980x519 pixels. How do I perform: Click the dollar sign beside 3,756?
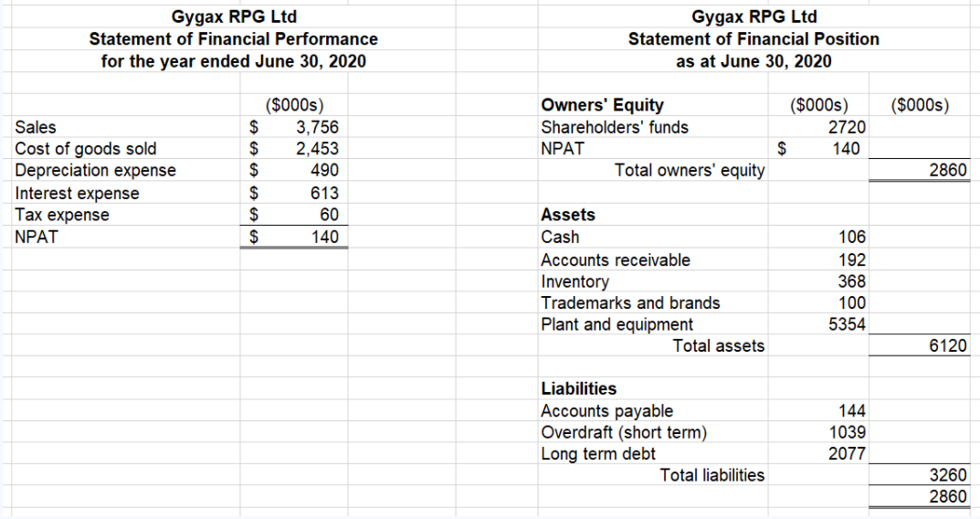tap(254, 127)
